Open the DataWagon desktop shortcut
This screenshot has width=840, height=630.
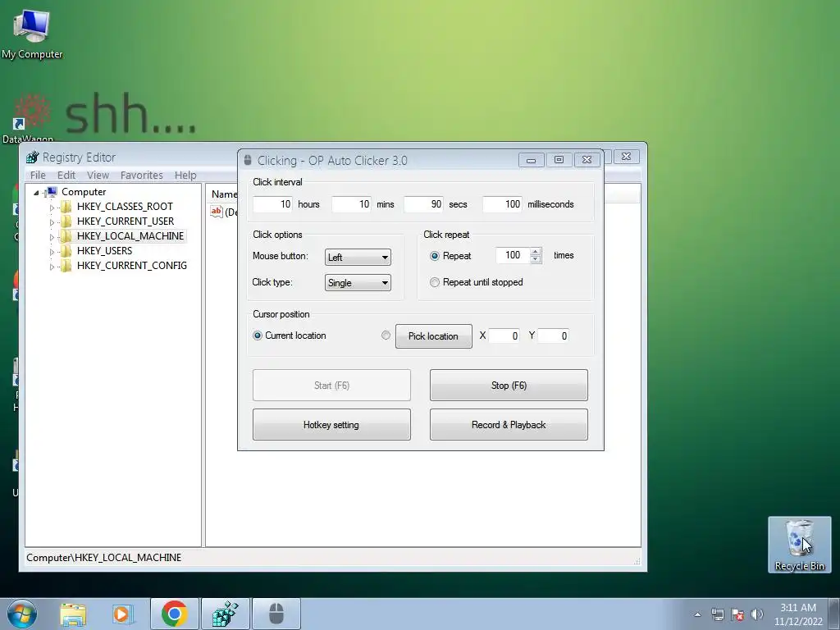[x=28, y=119]
